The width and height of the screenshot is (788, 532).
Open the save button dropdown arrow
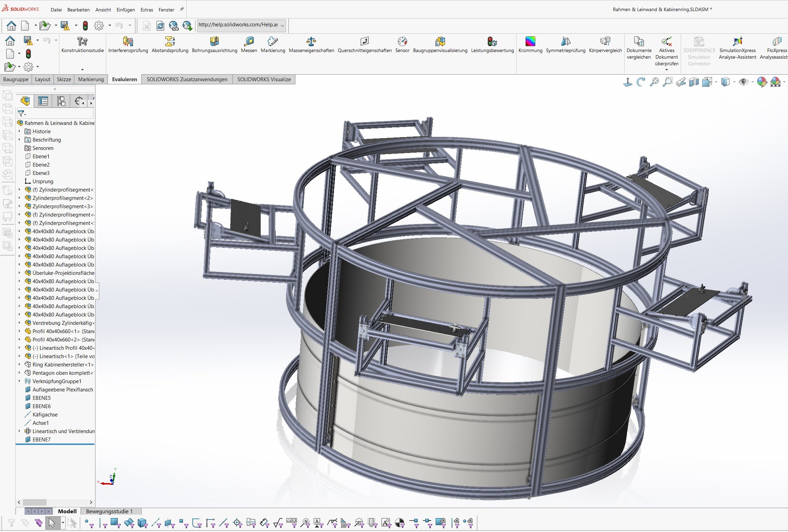[x=76, y=25]
